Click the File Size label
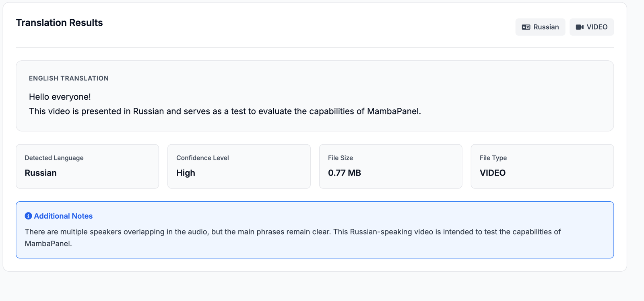 click(x=341, y=158)
